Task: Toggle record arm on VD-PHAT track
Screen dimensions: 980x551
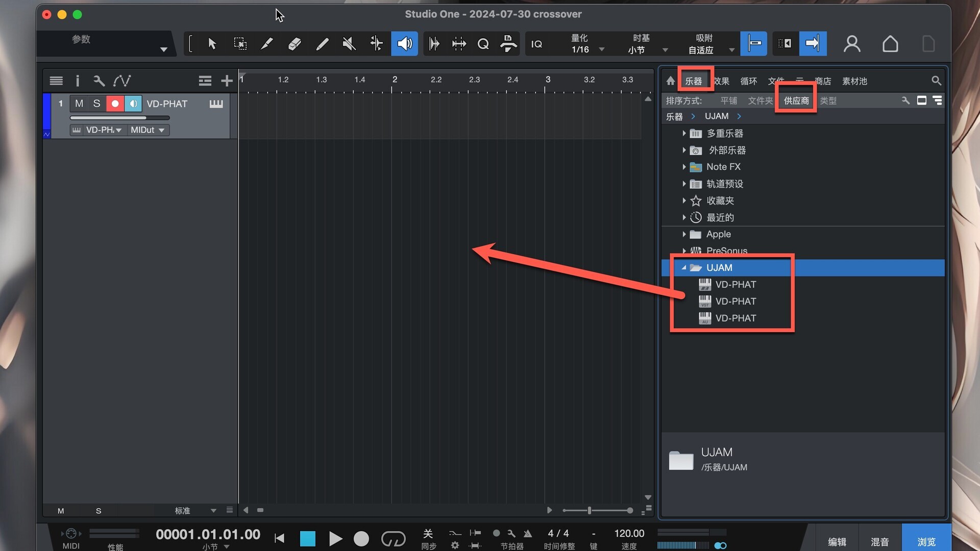Action: (115, 104)
